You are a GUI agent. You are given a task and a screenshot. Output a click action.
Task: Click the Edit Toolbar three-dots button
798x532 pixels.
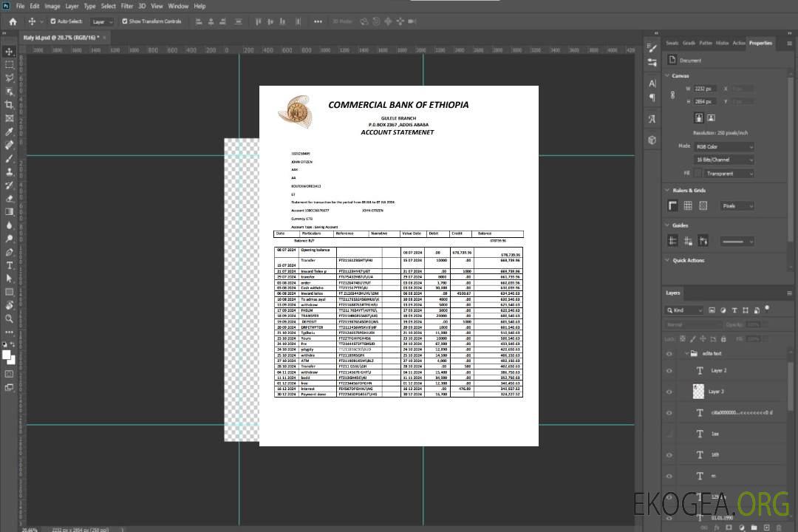9,332
